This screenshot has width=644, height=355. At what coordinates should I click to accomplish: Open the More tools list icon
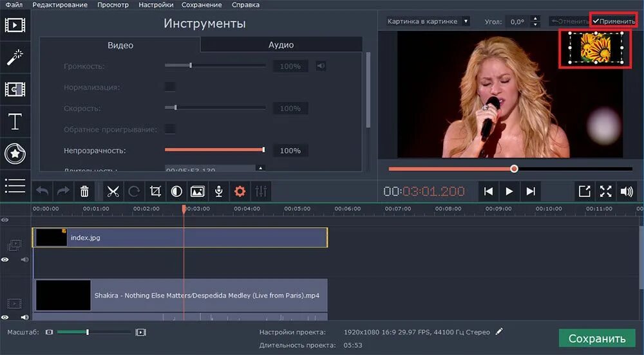(15, 186)
